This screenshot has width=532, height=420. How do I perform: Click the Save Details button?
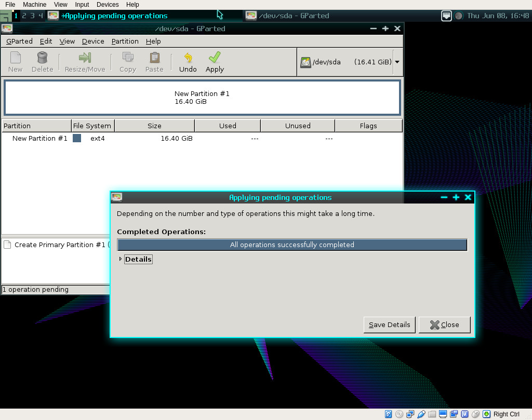pyautogui.click(x=389, y=324)
